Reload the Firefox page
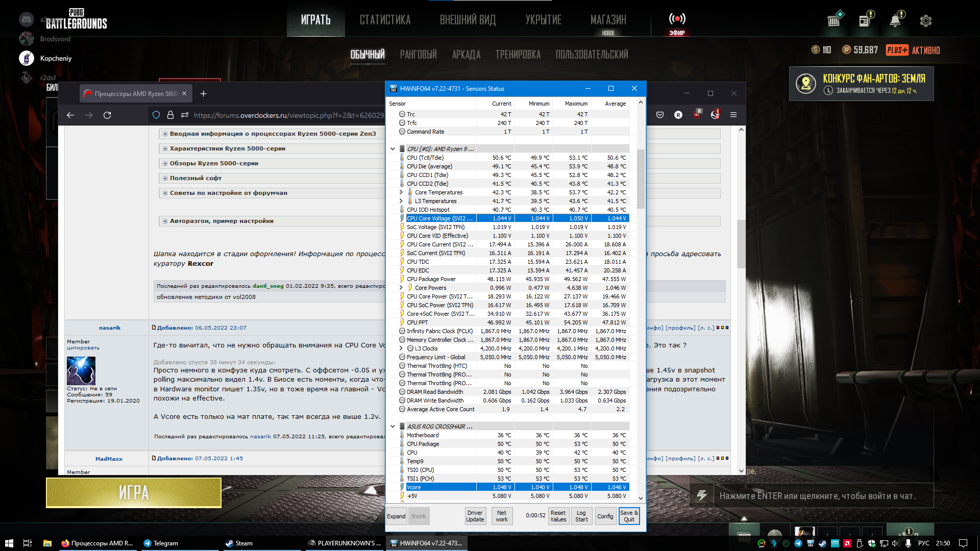 pos(107,115)
